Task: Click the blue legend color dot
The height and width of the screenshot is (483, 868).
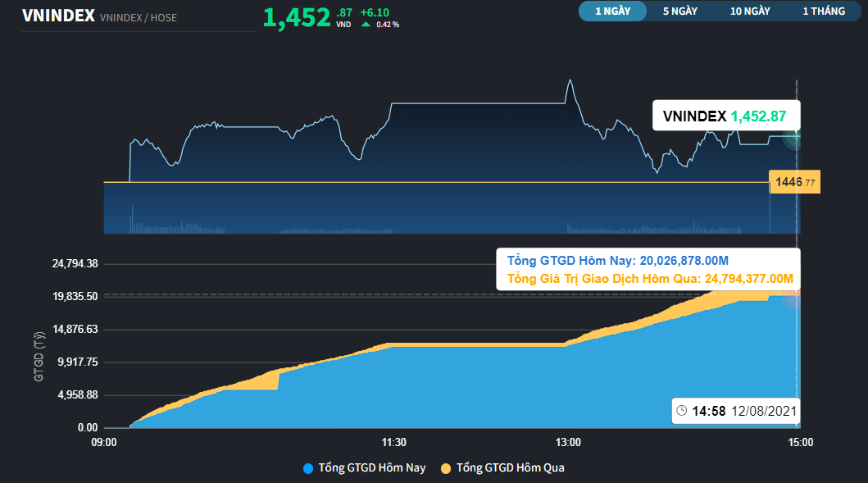Action: 308,468
